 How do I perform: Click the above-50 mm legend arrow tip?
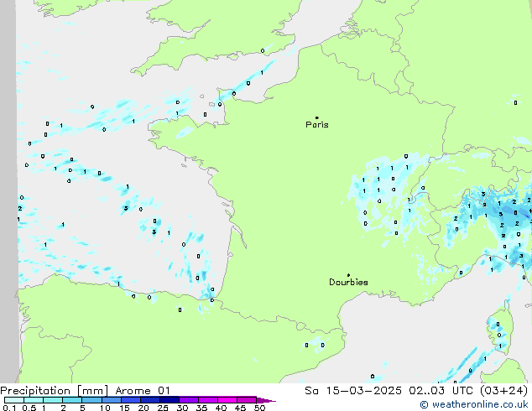(x=268, y=401)
